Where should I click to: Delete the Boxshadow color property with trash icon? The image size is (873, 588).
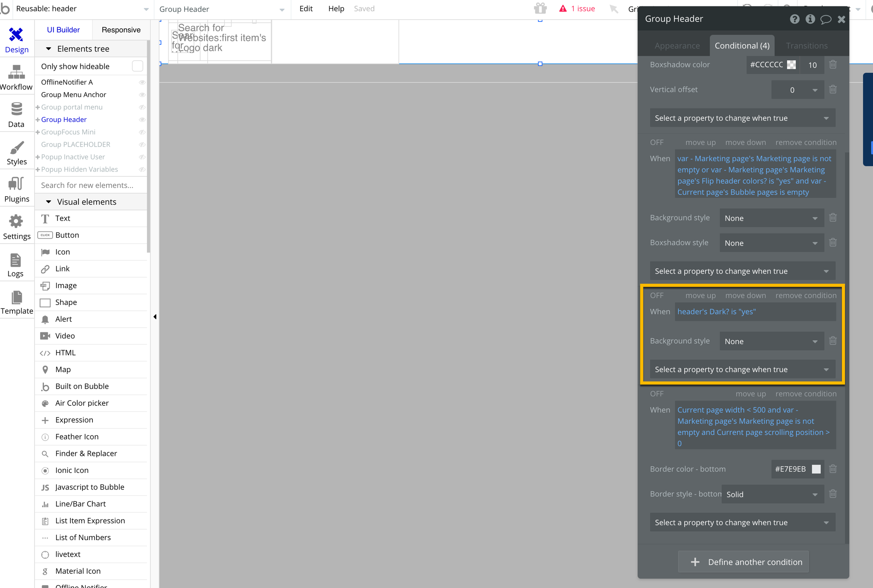tap(832, 64)
